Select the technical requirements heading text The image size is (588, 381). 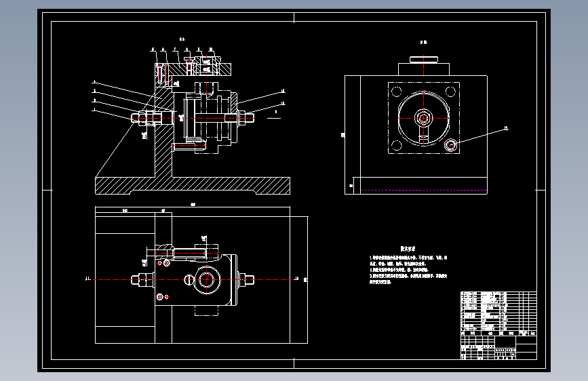point(408,248)
